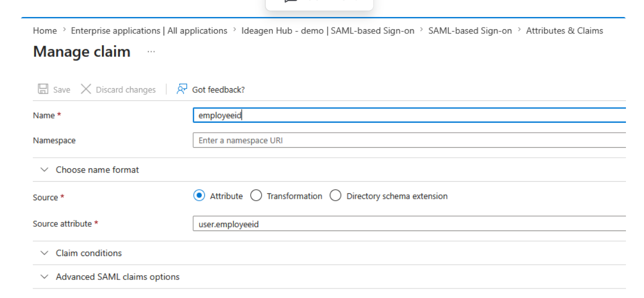Viewport: 644px width, 298px height.
Task: Click the chevron next to Choose name format
Action: 45,170
